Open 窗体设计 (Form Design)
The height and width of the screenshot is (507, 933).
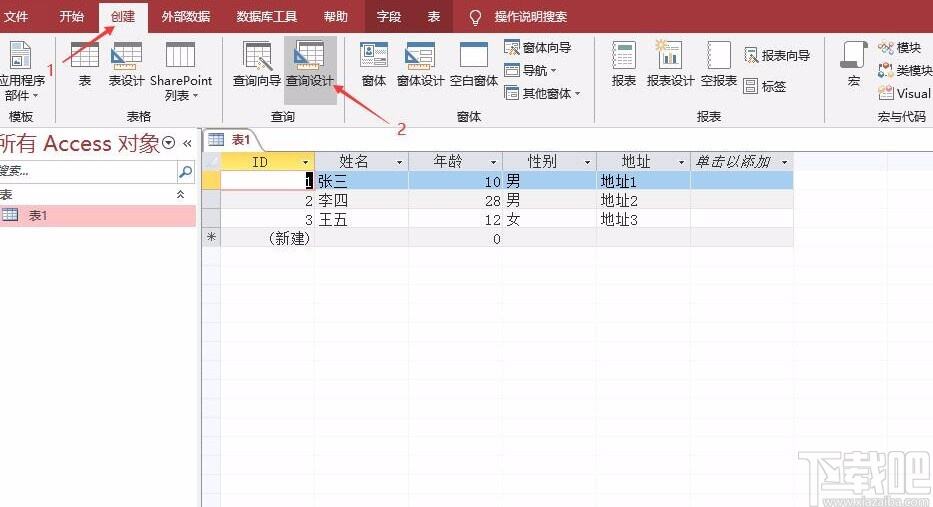[x=420, y=64]
